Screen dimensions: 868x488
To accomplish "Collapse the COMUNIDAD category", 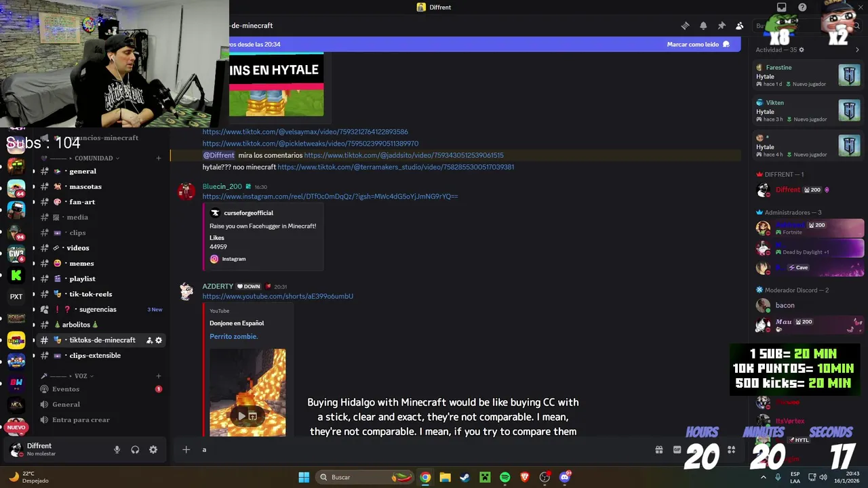I will [x=93, y=158].
